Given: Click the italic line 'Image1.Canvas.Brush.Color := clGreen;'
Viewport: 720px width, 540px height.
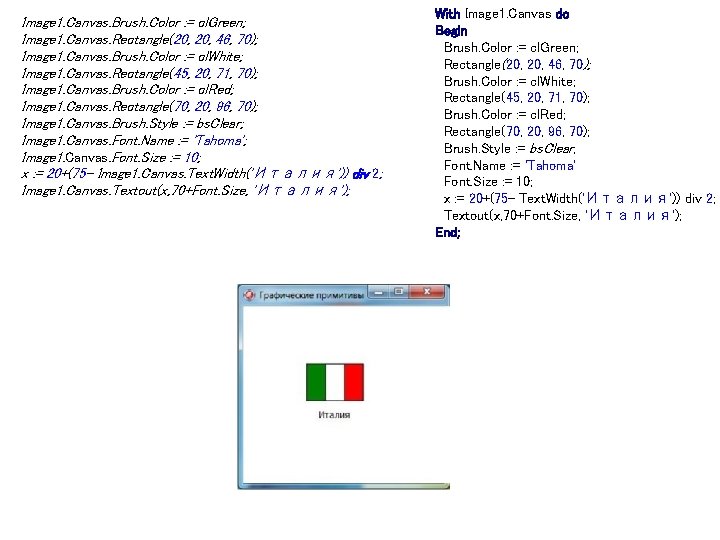Looking at the screenshot, I should [134, 22].
